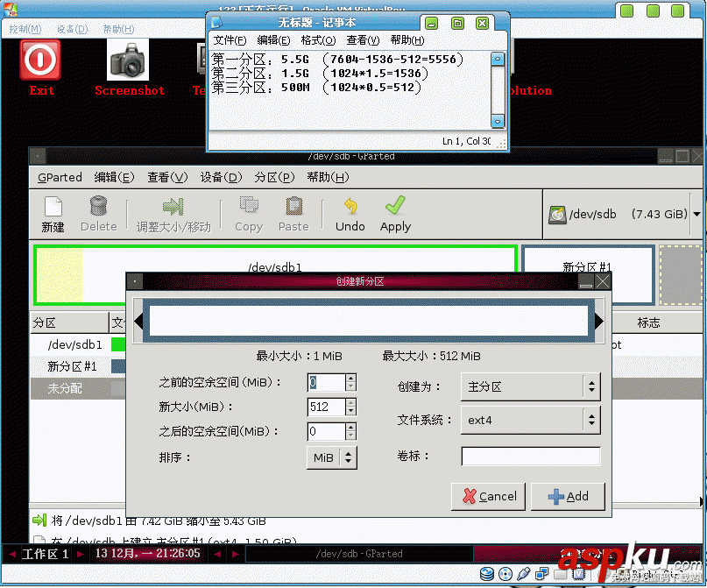Click the Cancel button

coord(489,497)
